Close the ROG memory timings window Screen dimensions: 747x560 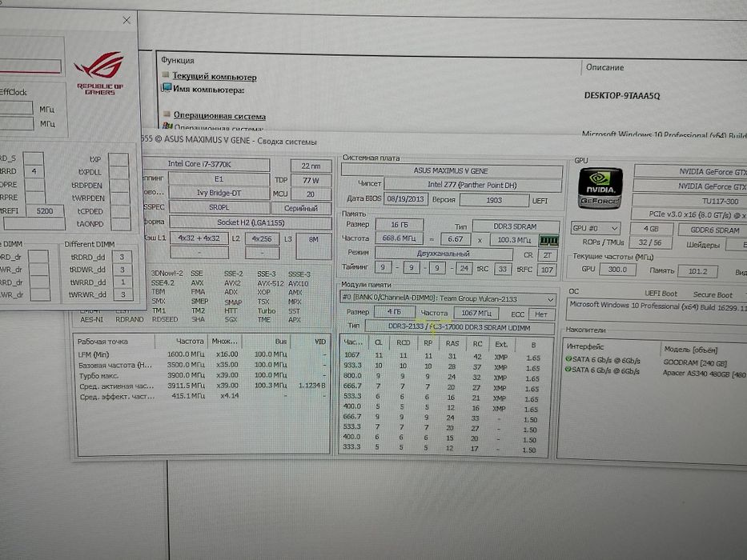point(127,20)
